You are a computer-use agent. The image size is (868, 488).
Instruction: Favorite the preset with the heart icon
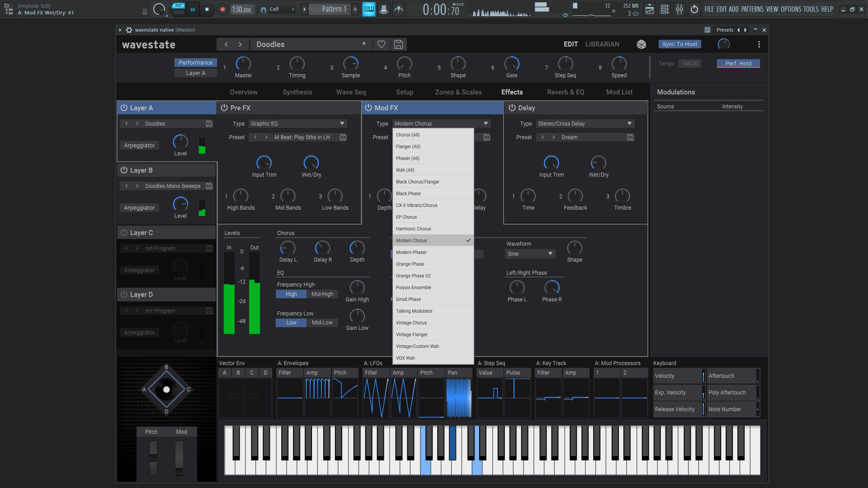click(x=382, y=44)
